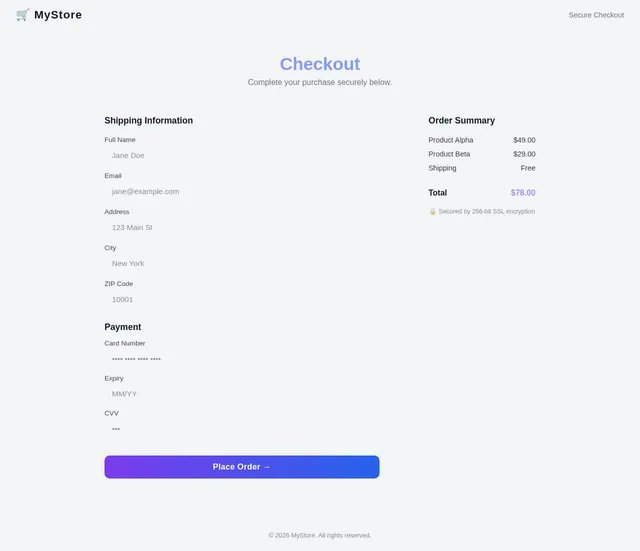Click the MyStore copyright footer text
The image size is (640, 551).
click(x=320, y=535)
